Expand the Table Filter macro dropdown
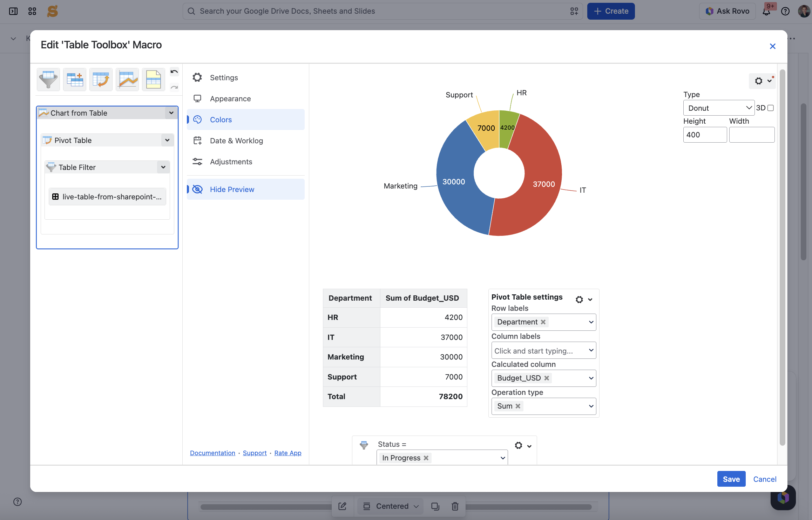The width and height of the screenshot is (812, 520). click(163, 167)
